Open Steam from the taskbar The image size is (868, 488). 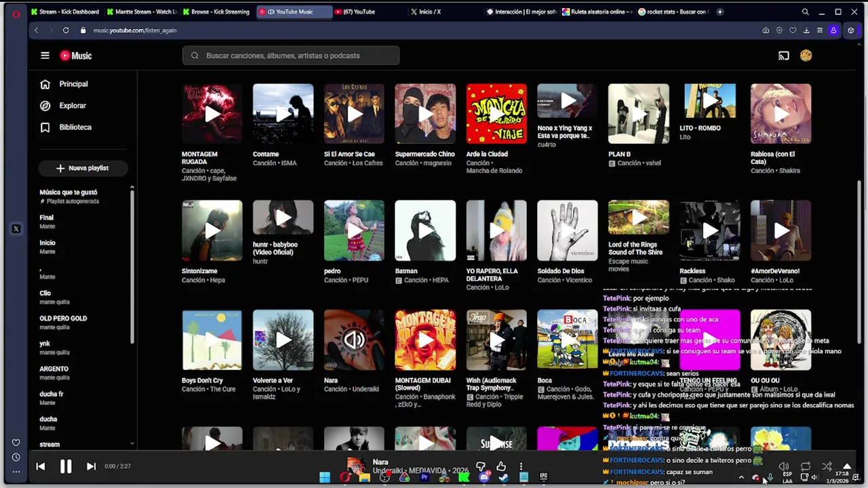coord(504,478)
